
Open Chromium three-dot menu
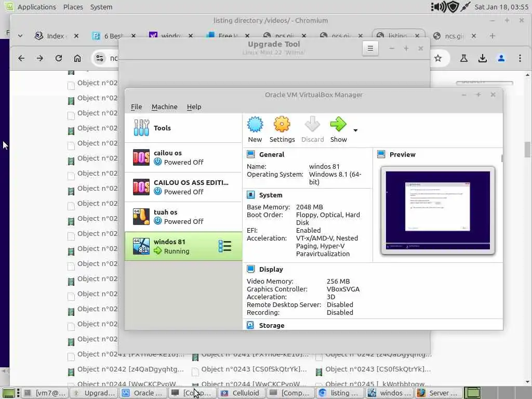520,58
